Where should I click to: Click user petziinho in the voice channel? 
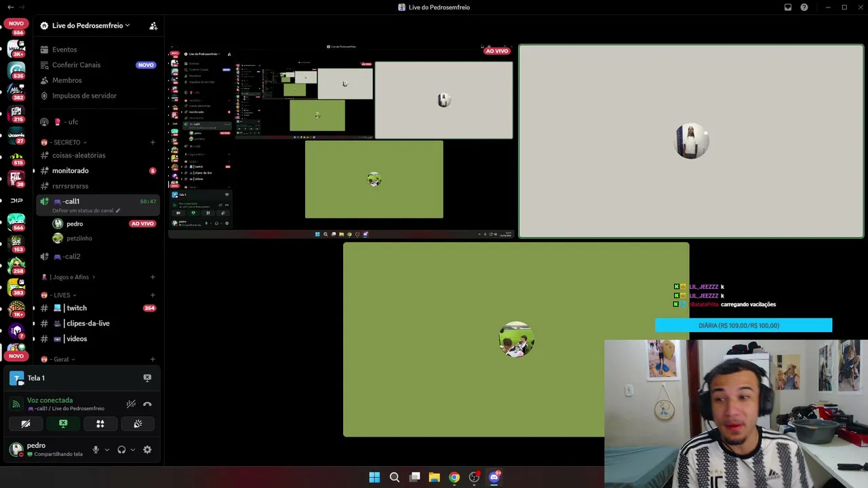tap(79, 239)
